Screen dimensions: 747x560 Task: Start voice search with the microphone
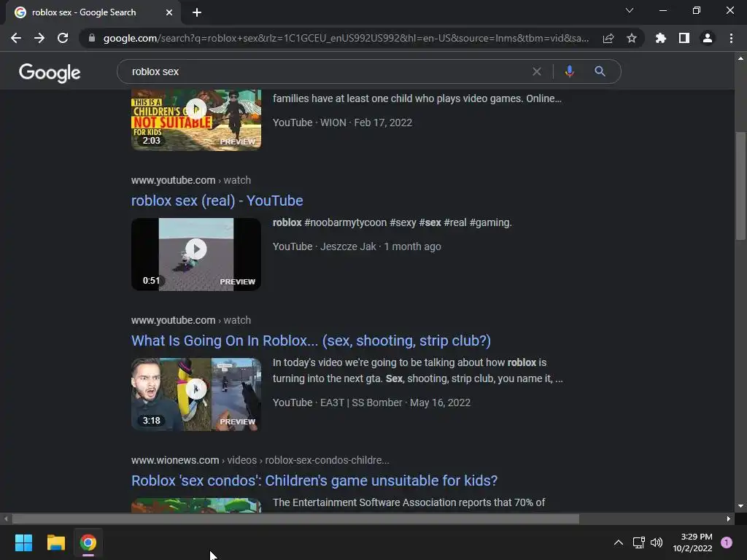point(569,71)
